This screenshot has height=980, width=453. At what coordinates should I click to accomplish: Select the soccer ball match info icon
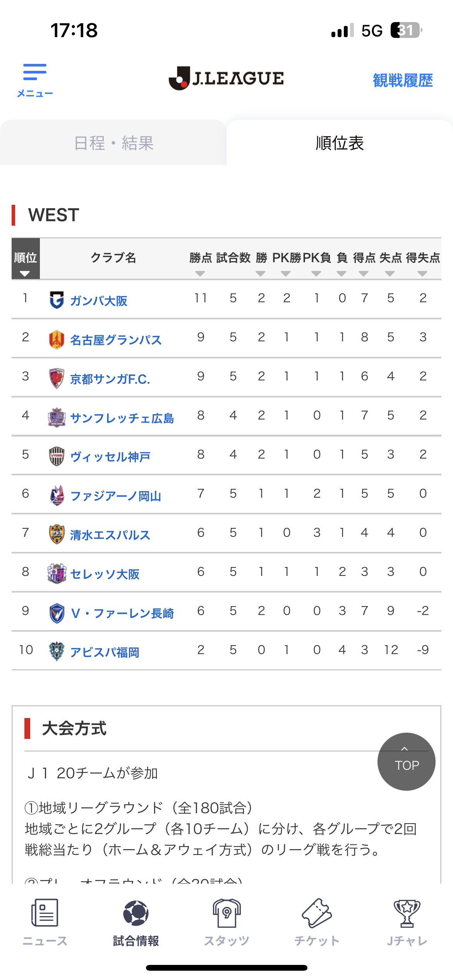click(x=136, y=913)
